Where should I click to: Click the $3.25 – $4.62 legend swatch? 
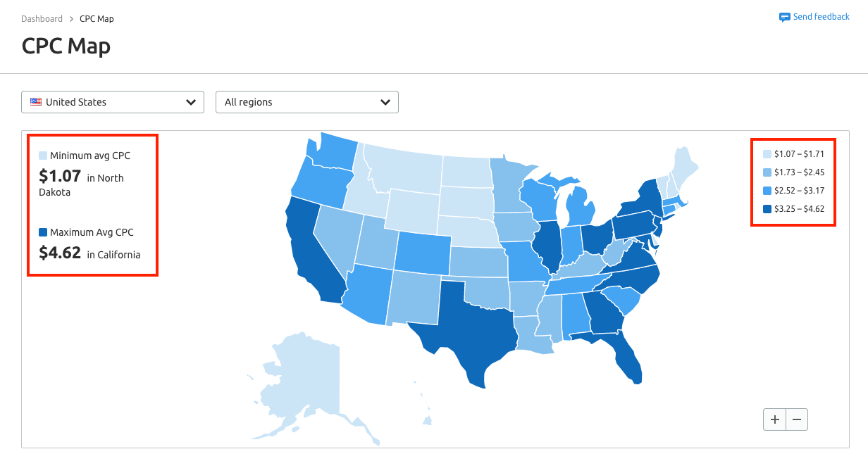(767, 208)
